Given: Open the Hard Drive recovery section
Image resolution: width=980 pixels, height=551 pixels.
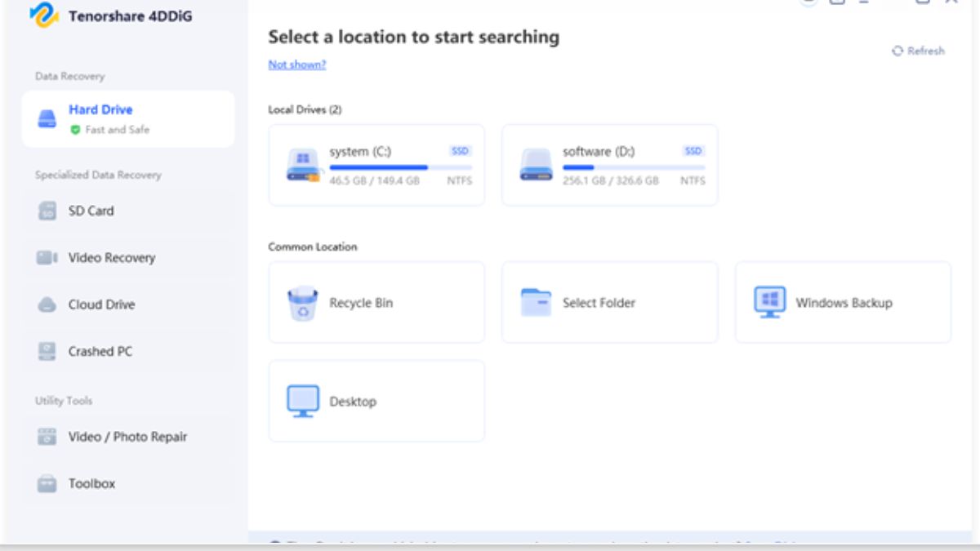Looking at the screenshot, I should 128,119.
